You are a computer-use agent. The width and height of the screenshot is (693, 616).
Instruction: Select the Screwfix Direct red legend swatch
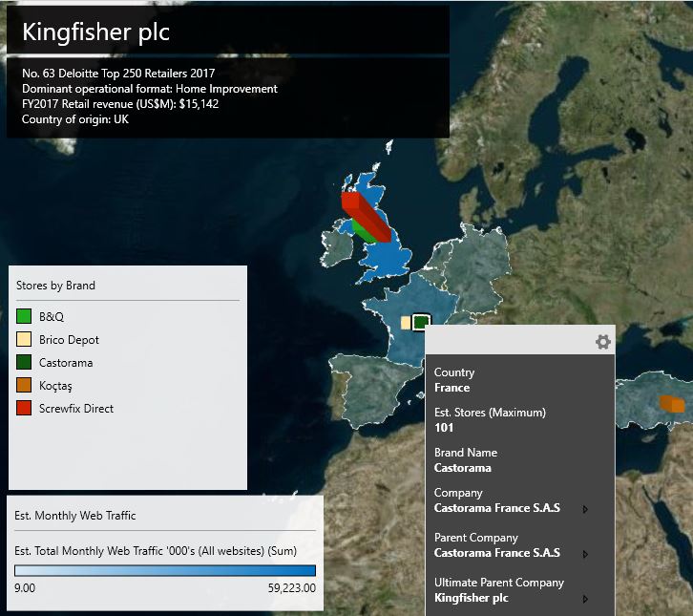point(24,408)
